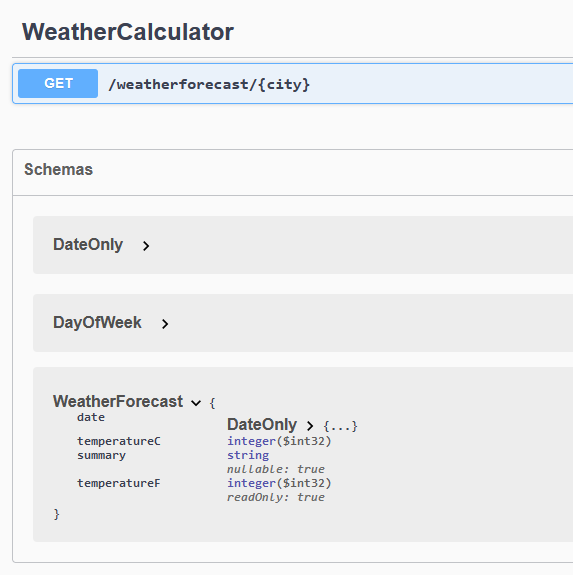Viewport: 573px width, 575px height.
Task: Select the date property name
Action: coord(91,417)
